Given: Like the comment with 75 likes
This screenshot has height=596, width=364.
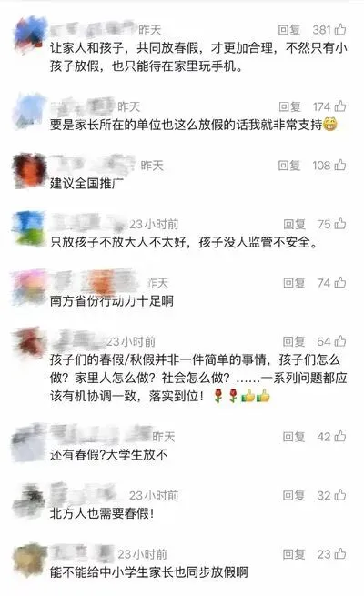Looking at the screenshot, I should [x=340, y=224].
